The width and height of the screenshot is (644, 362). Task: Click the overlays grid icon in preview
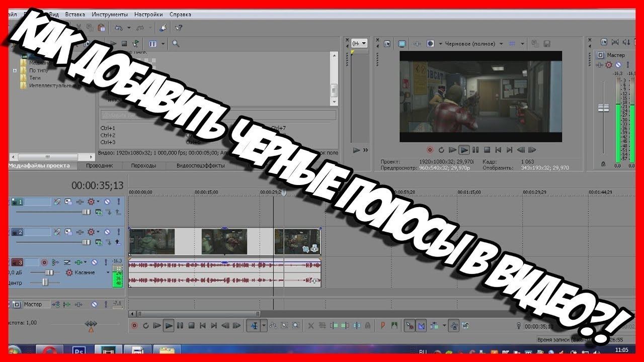[512, 44]
